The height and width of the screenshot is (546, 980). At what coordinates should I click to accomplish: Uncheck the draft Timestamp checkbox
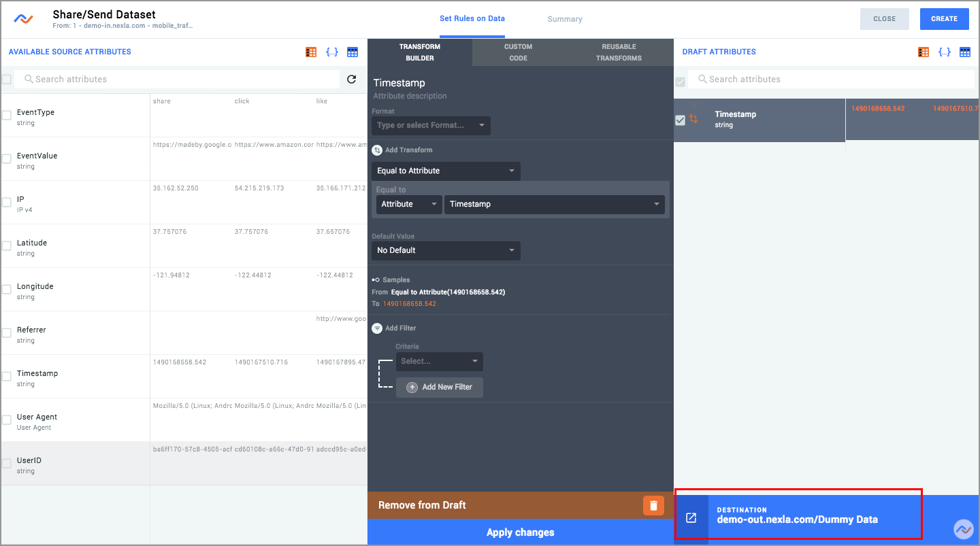680,120
